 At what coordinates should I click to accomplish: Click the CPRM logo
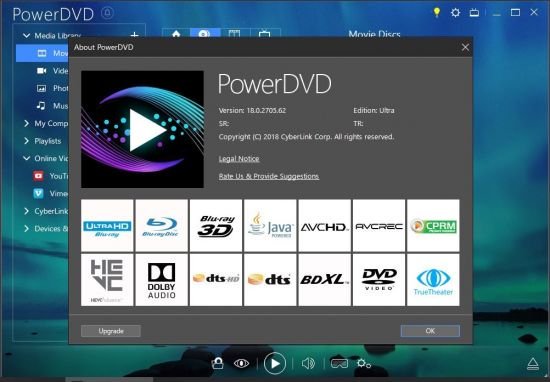[433, 226]
